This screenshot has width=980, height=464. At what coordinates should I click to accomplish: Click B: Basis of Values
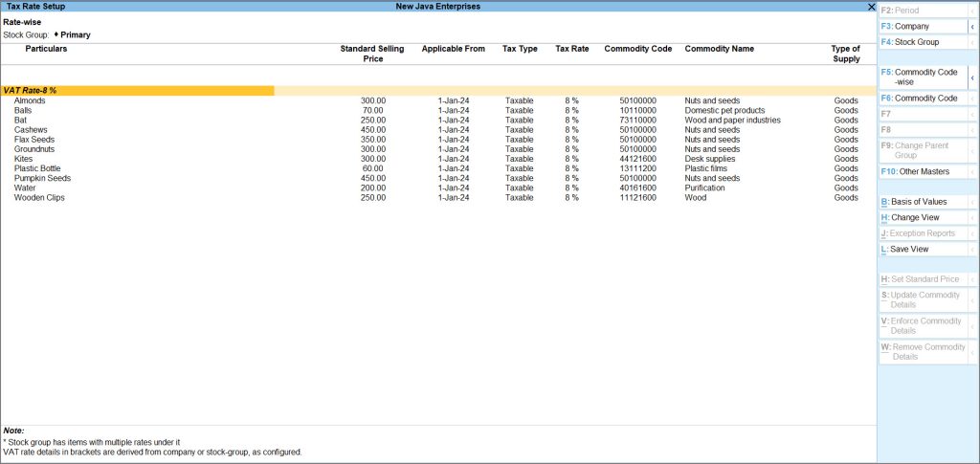click(924, 202)
